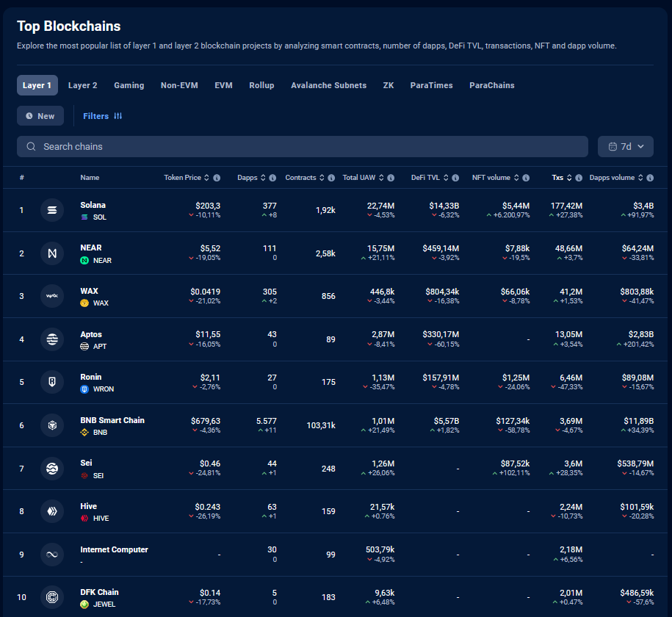
Task: Click Aptos dapps volume $2,83B
Action: click(641, 334)
